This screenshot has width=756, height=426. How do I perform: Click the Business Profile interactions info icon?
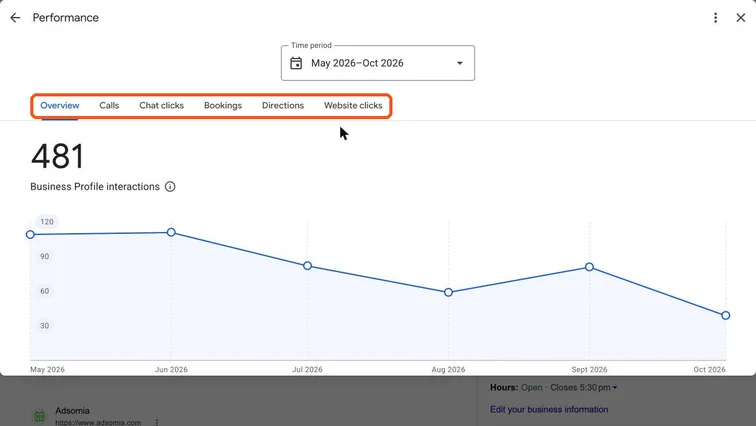point(170,186)
